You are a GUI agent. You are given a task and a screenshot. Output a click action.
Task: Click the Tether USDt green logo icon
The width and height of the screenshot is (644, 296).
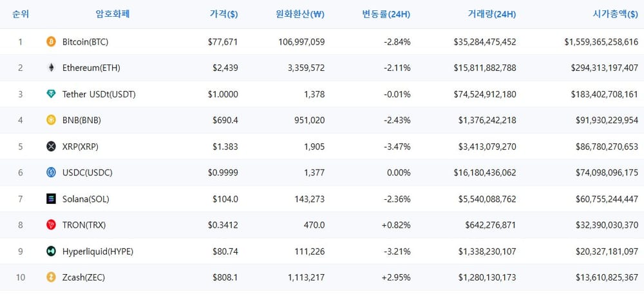click(x=51, y=94)
